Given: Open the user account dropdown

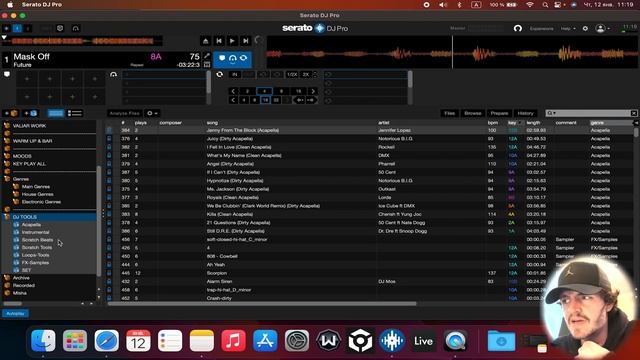Looking at the screenshot, I should (602, 29).
